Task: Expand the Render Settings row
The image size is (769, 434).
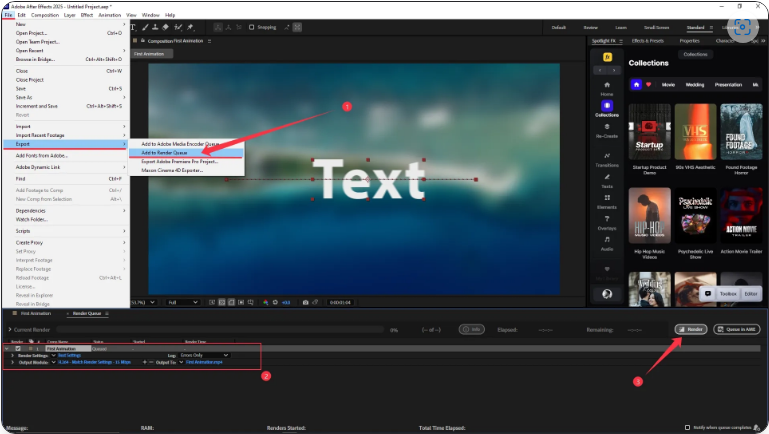Action: pyautogui.click(x=12, y=356)
